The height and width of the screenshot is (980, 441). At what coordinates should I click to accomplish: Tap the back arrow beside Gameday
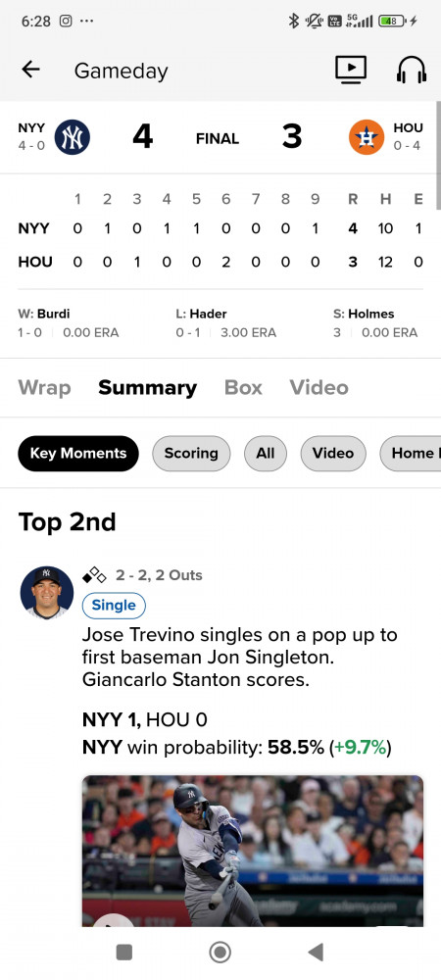tap(30, 70)
